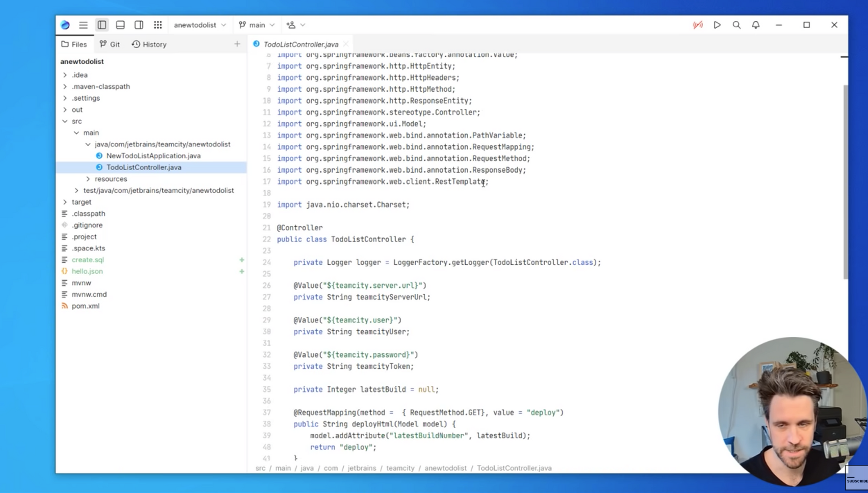Click the pom.xml Maven icon

tap(65, 306)
